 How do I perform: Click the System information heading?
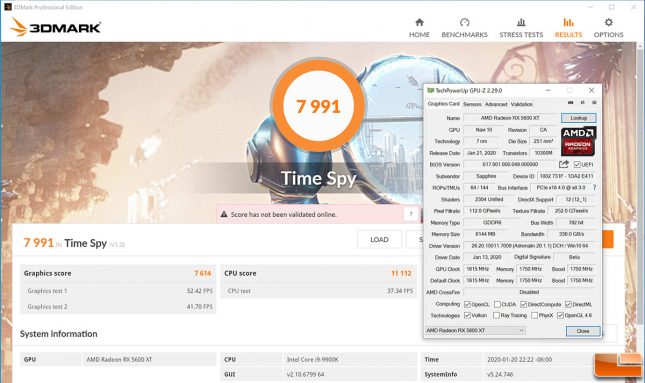point(59,334)
